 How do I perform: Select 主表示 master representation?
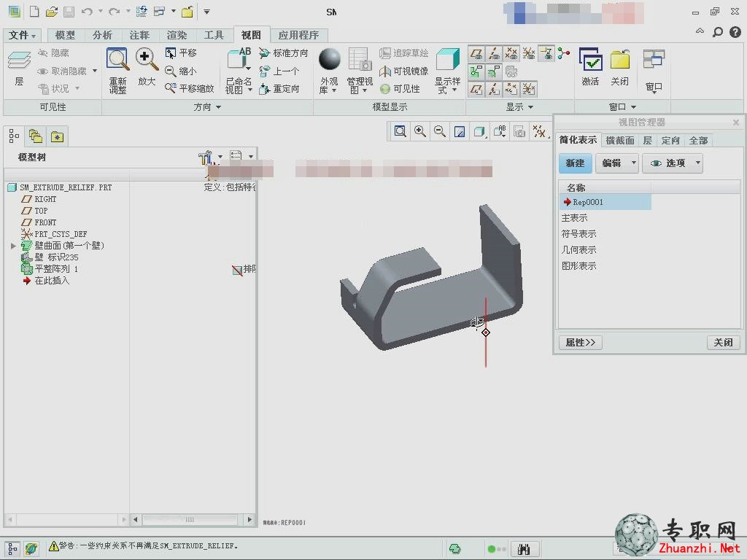tap(575, 218)
